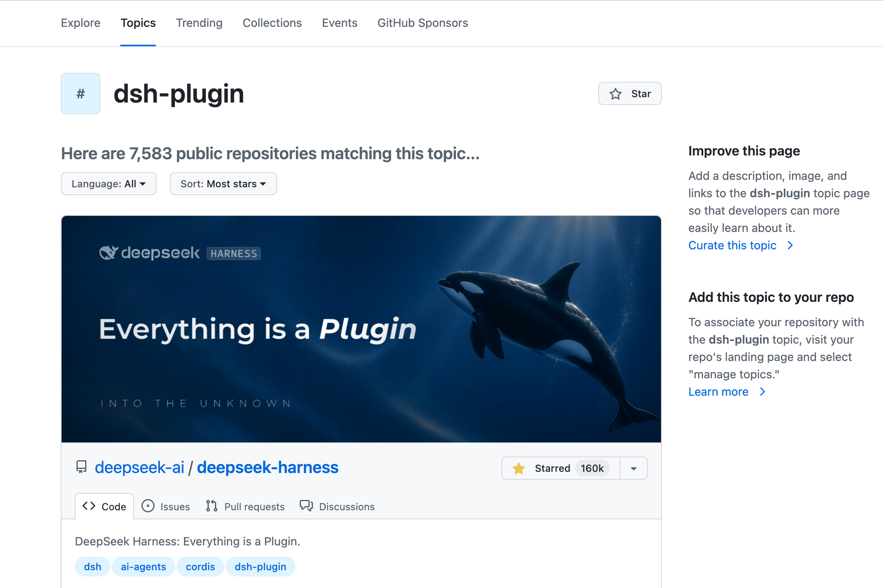Click the outlined star icon in the Star button
This screenshot has width=883, height=588.
click(x=616, y=94)
